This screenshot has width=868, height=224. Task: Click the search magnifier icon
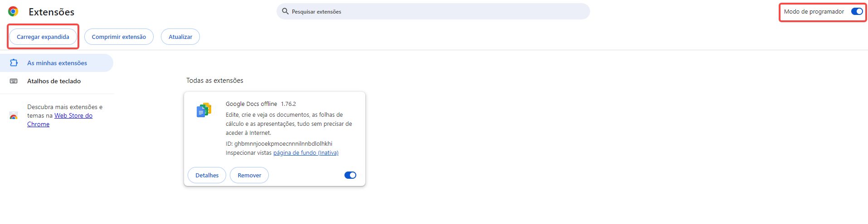[x=285, y=11]
